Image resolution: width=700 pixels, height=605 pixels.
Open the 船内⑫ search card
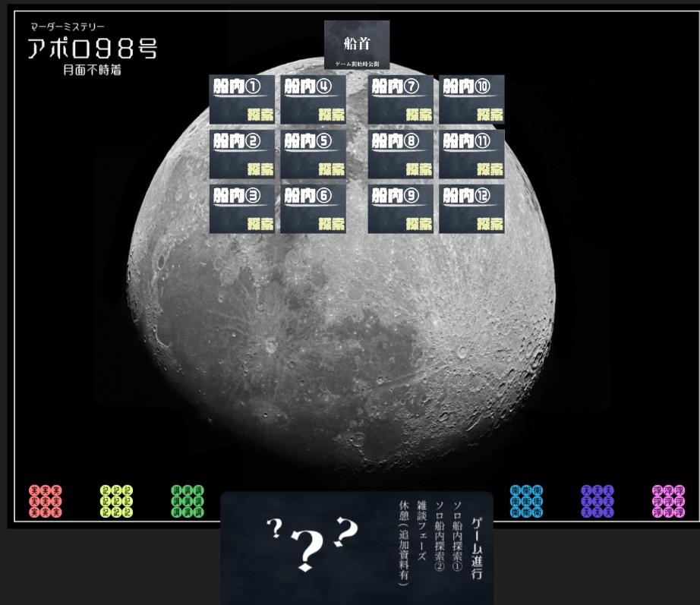pyautogui.click(x=472, y=209)
